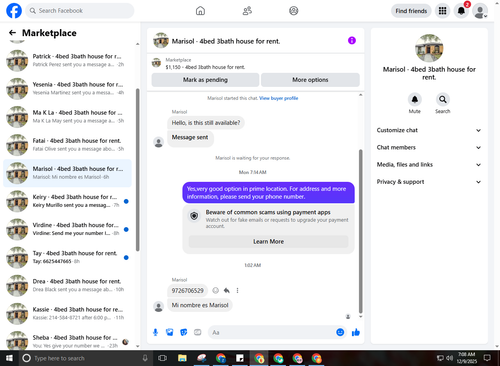Click the purple 'Yes, very good option' message
Image resolution: width=500 pixels, height=366 pixels.
coord(268,193)
